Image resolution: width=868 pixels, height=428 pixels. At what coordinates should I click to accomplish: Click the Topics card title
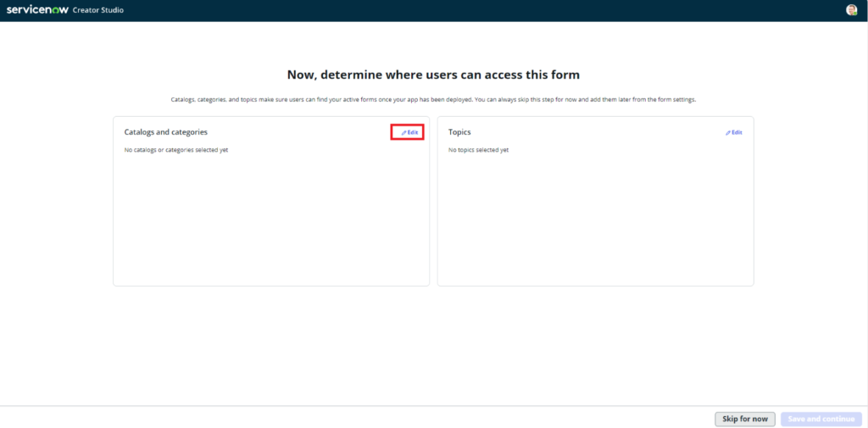[x=459, y=132]
